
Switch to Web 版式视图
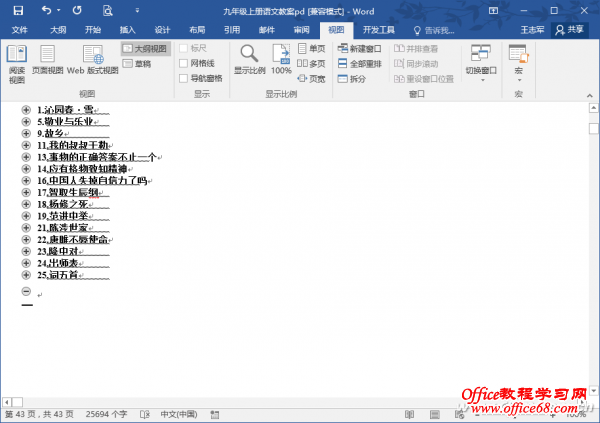coord(93,60)
